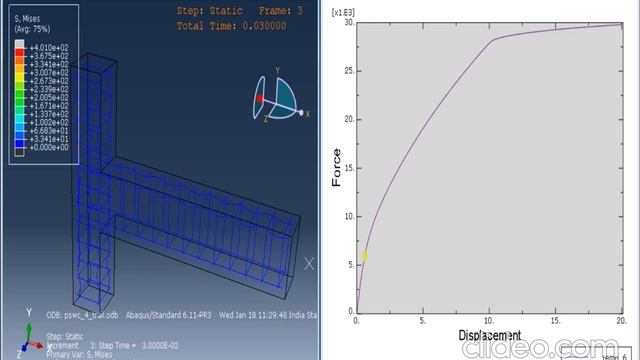
Task: Click the Z label on the 3D compass
Action: (266, 119)
